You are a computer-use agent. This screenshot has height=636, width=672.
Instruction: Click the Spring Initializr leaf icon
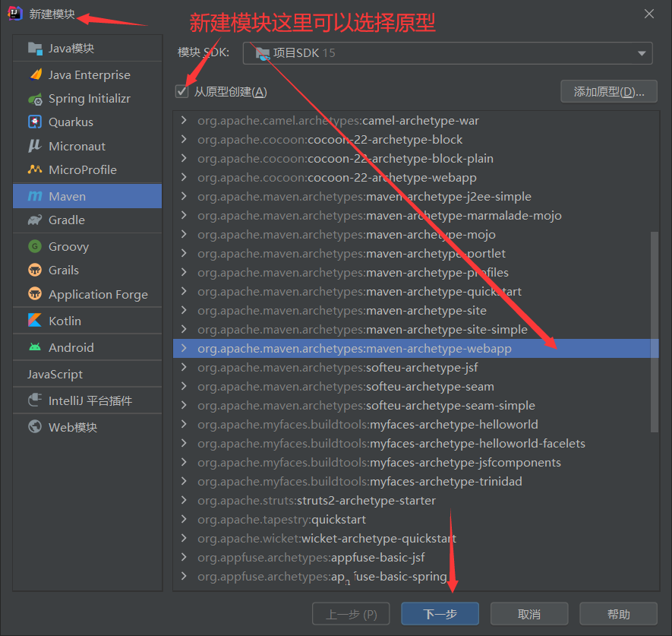[35, 99]
